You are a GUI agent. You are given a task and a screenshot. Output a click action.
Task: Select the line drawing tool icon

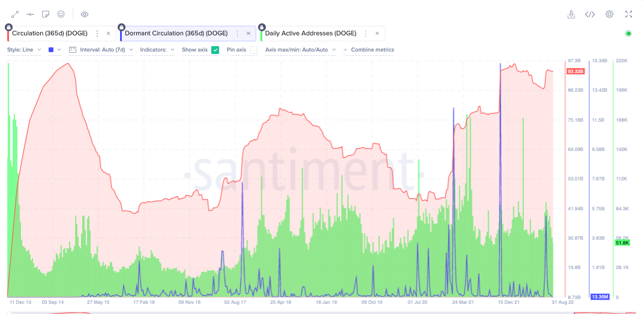(x=15, y=14)
